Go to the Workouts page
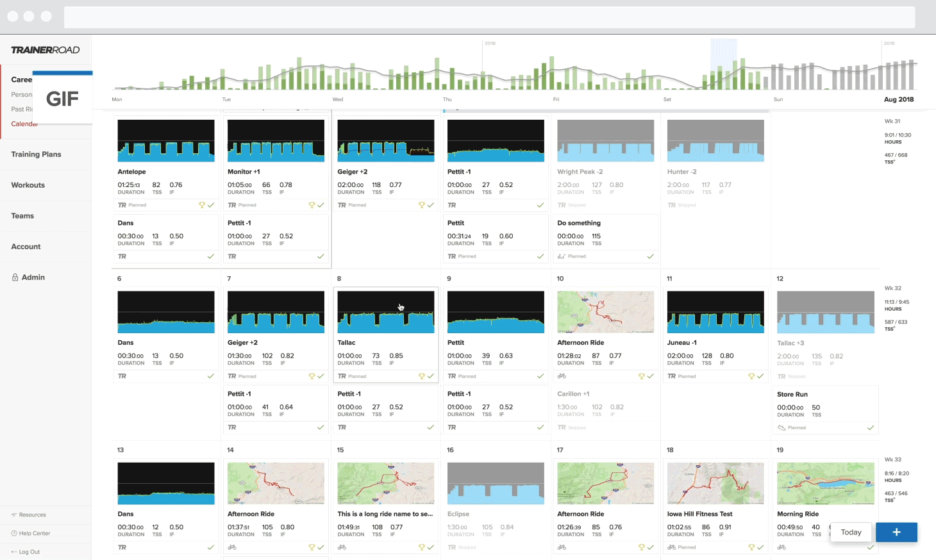The image size is (936, 560). pos(28,185)
